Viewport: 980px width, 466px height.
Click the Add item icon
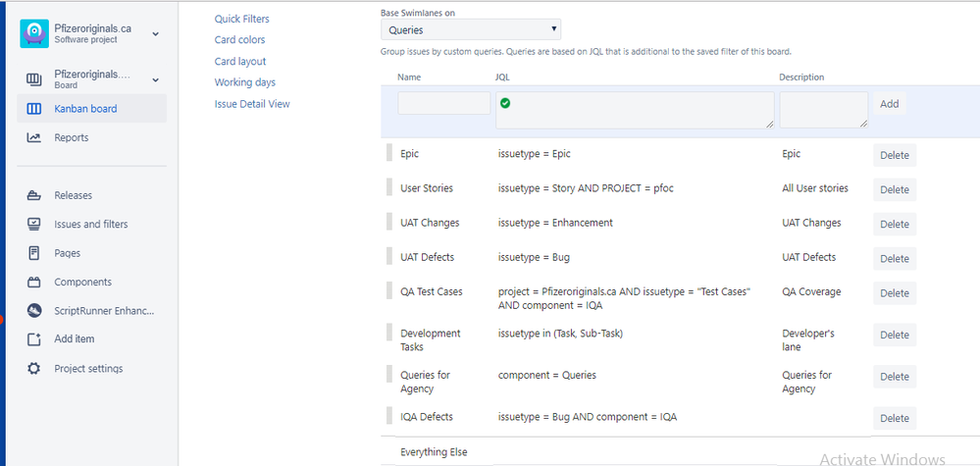click(34, 339)
